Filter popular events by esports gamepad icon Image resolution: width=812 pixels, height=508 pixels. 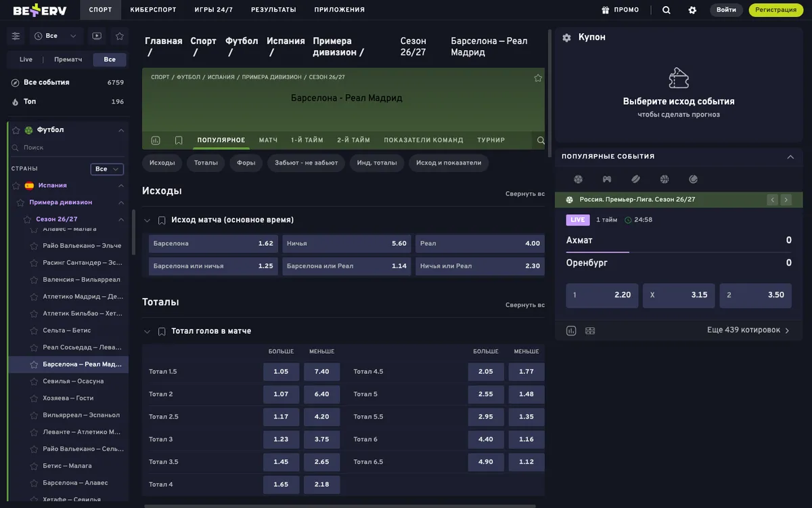click(607, 179)
